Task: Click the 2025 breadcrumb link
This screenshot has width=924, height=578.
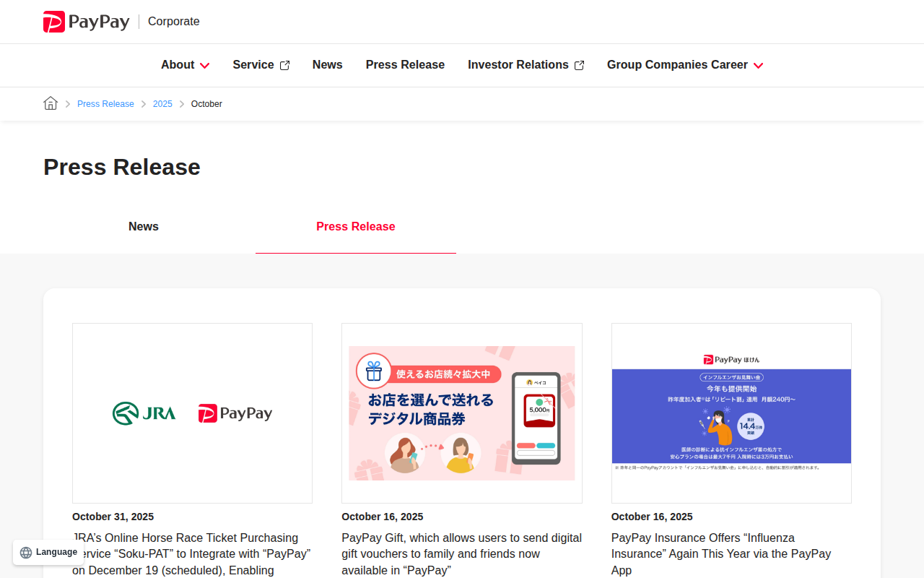Action: click(x=162, y=104)
